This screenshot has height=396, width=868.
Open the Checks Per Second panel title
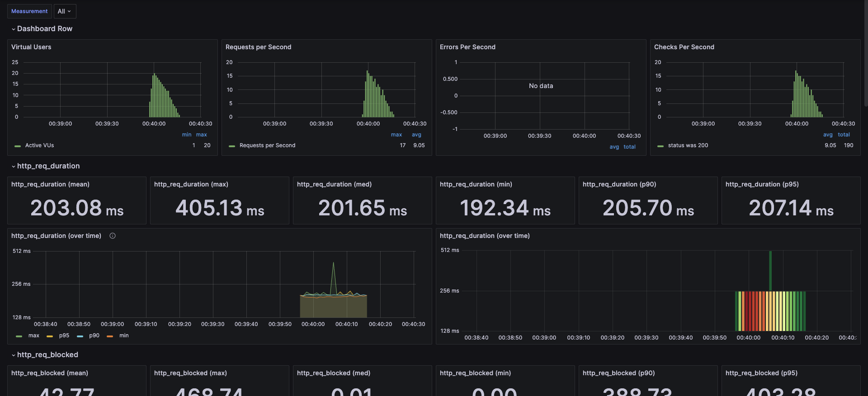pos(684,47)
